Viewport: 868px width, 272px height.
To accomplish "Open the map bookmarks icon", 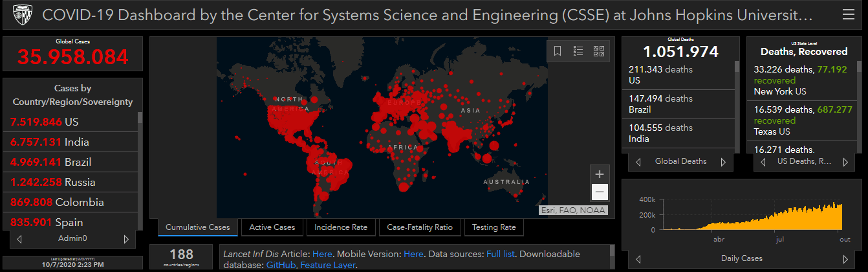I will pos(558,51).
